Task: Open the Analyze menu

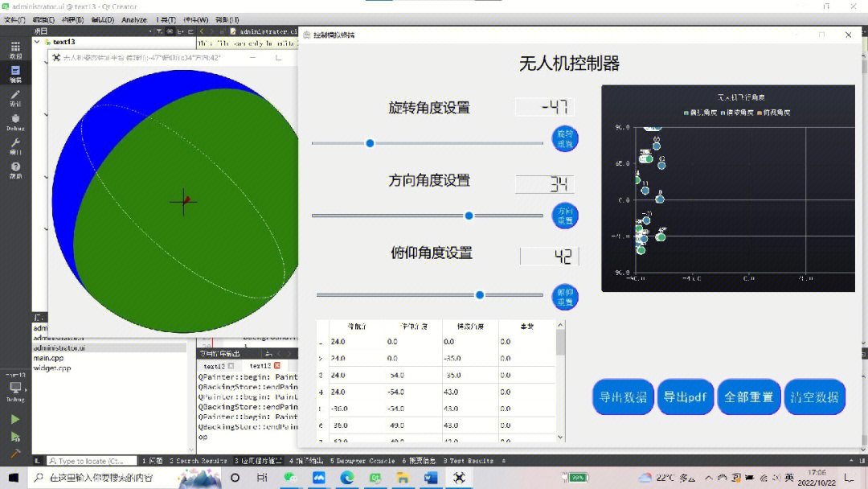Action: 134,19
